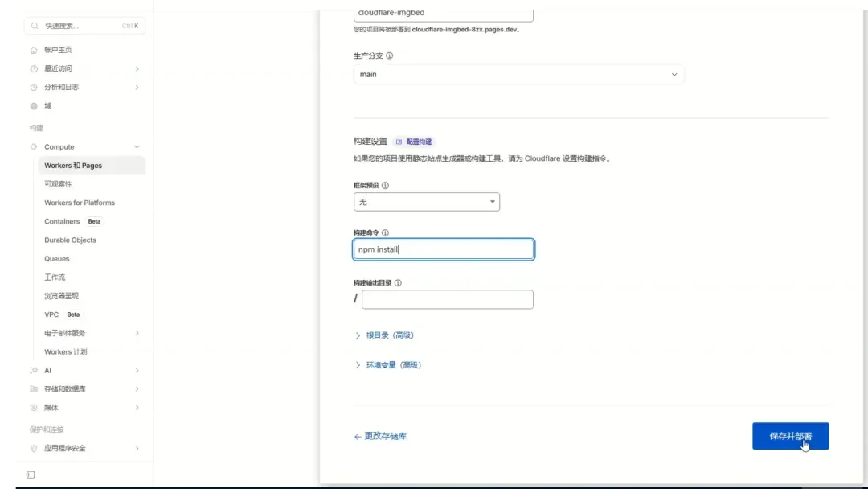Screen dimensions: 868x489
Task: Open the 框架预设 dropdown showing 无
Action: point(426,202)
